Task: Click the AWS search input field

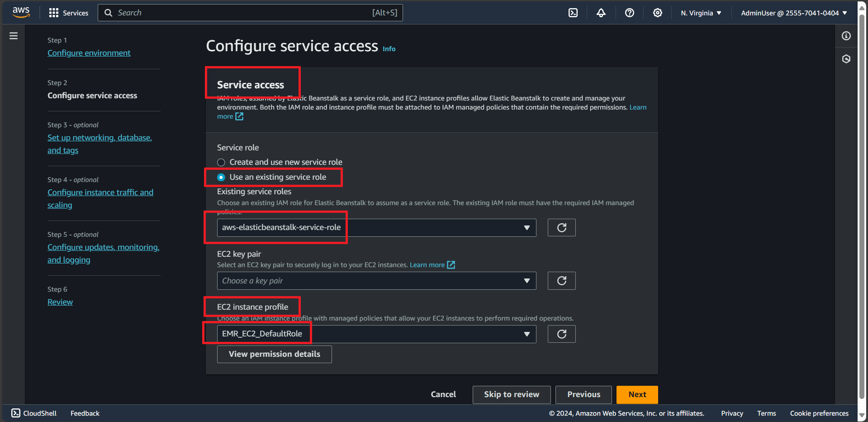Action: pos(250,13)
